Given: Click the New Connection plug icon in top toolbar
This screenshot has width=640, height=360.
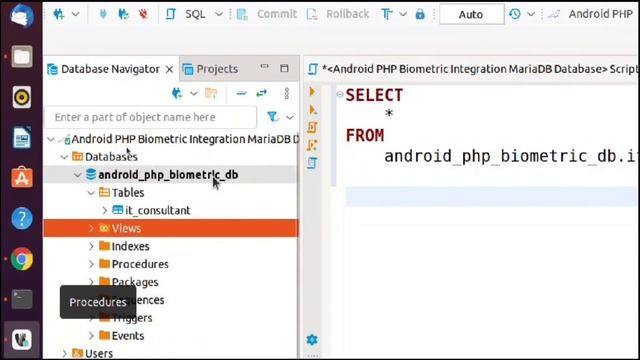Looking at the screenshot, I should [x=59, y=14].
